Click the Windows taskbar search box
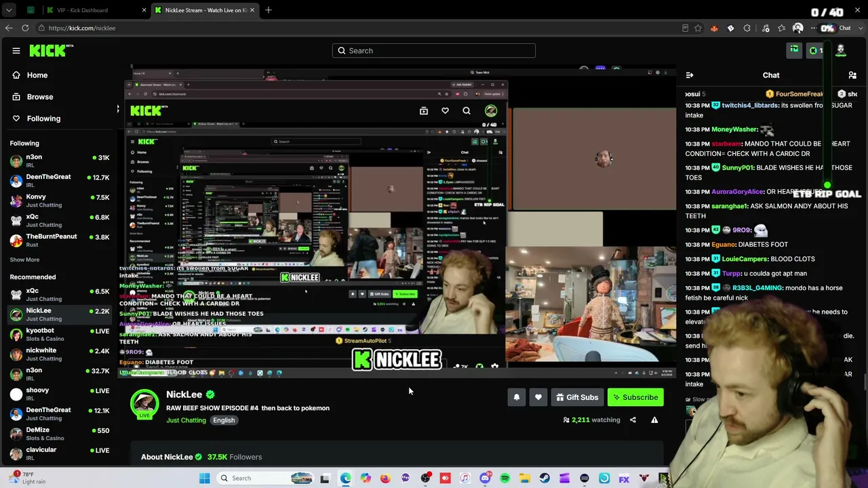The height and width of the screenshot is (488, 868). (266, 479)
